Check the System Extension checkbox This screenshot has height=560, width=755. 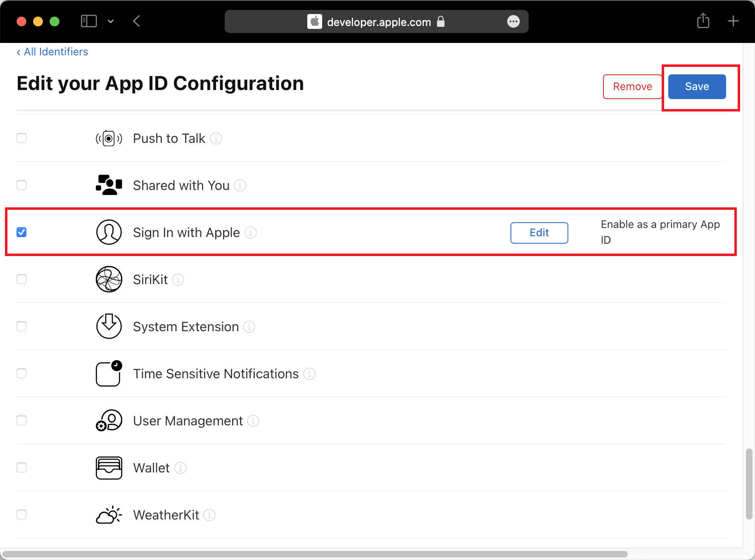click(21, 326)
